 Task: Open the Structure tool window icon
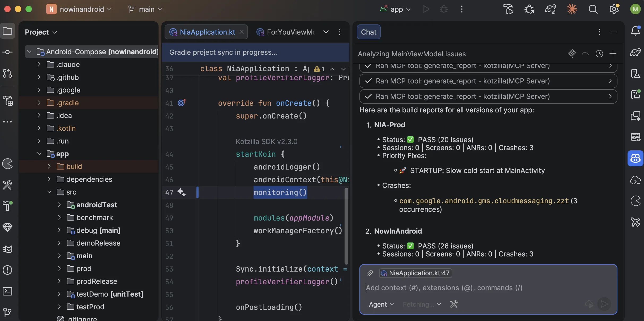7,101
